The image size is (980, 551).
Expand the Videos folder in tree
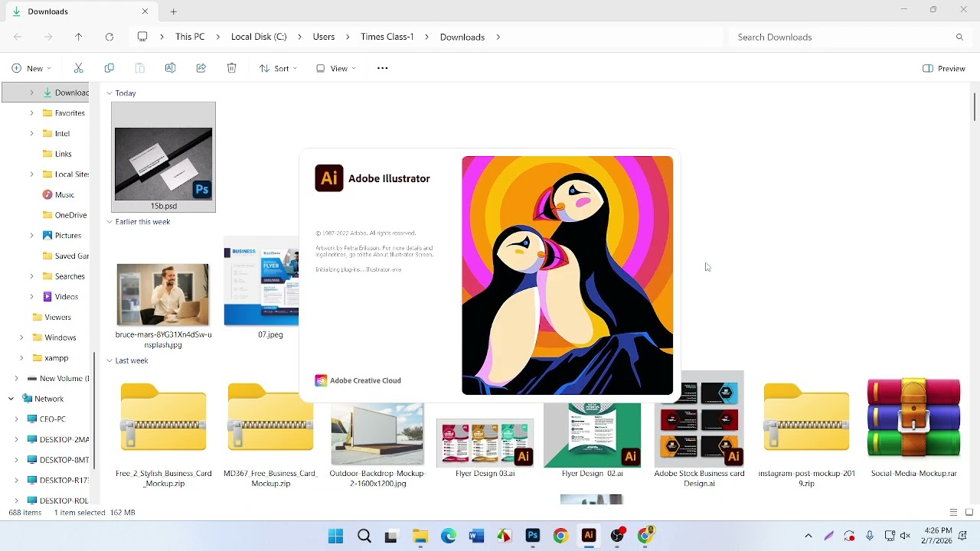pos(31,296)
